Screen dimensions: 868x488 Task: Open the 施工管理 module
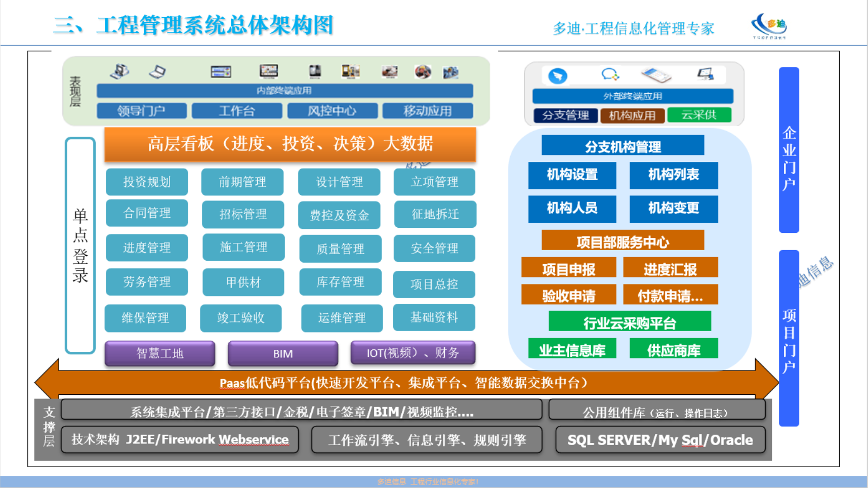[x=243, y=248]
